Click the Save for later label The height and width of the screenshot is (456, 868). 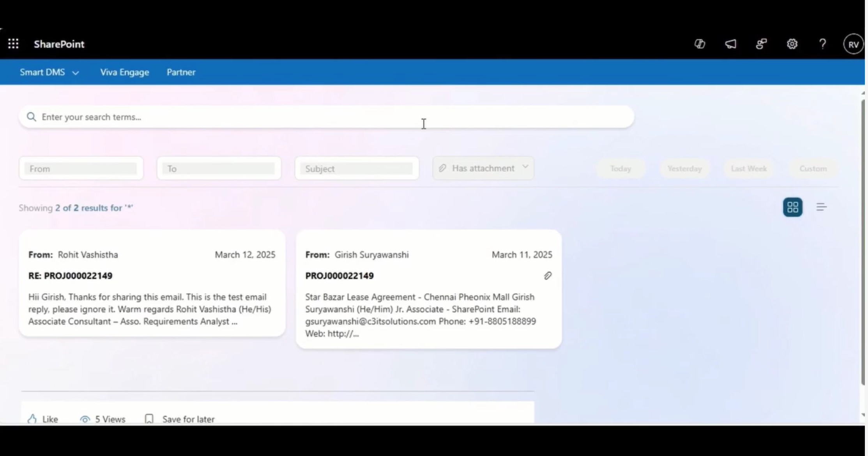coord(189,419)
